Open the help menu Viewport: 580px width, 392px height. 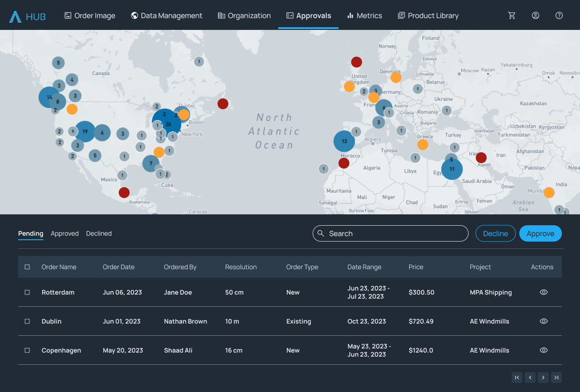pos(559,15)
